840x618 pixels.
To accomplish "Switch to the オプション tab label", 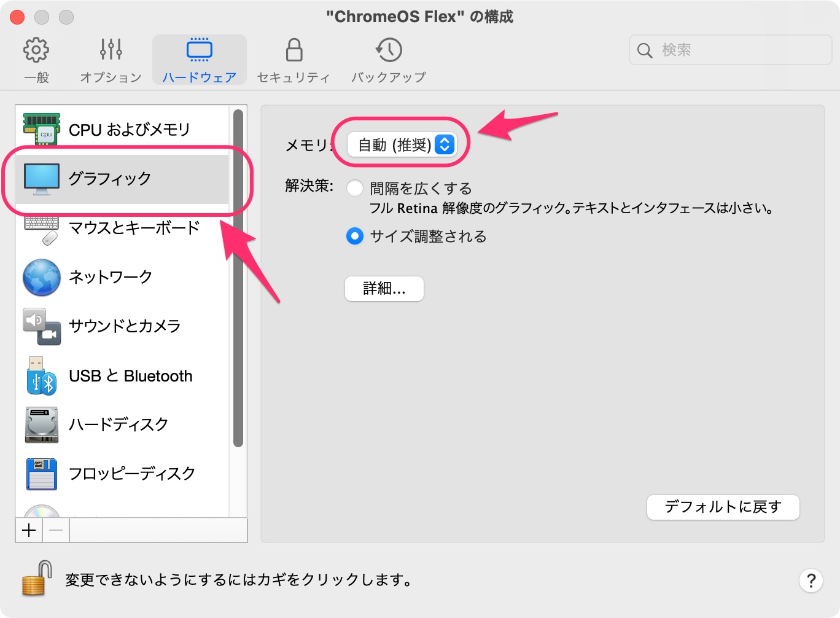I will click(111, 77).
